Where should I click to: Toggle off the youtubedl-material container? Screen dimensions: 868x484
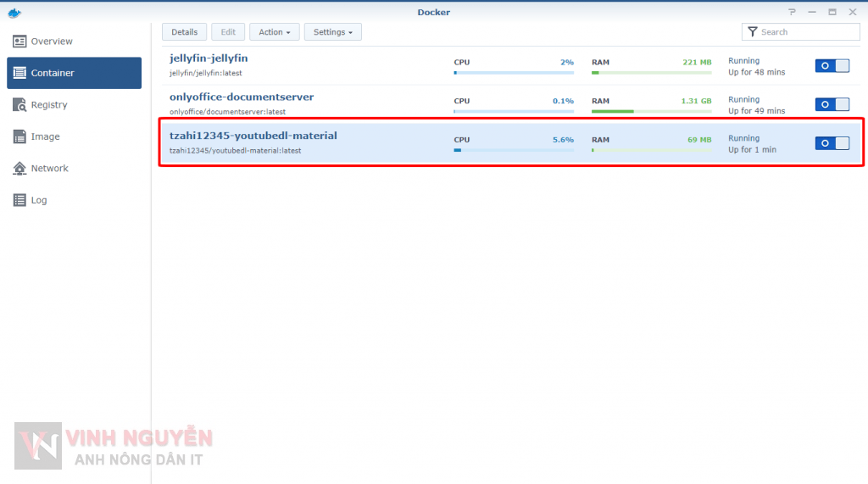832,143
